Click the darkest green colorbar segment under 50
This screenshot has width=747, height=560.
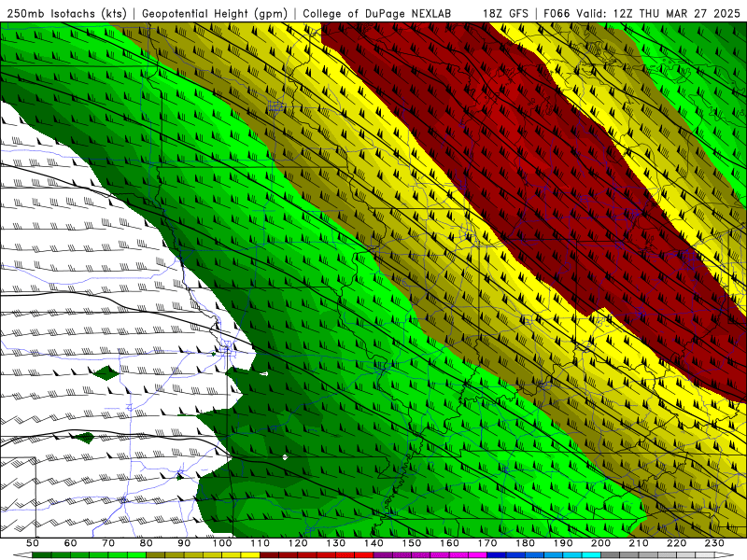[x=42, y=555]
